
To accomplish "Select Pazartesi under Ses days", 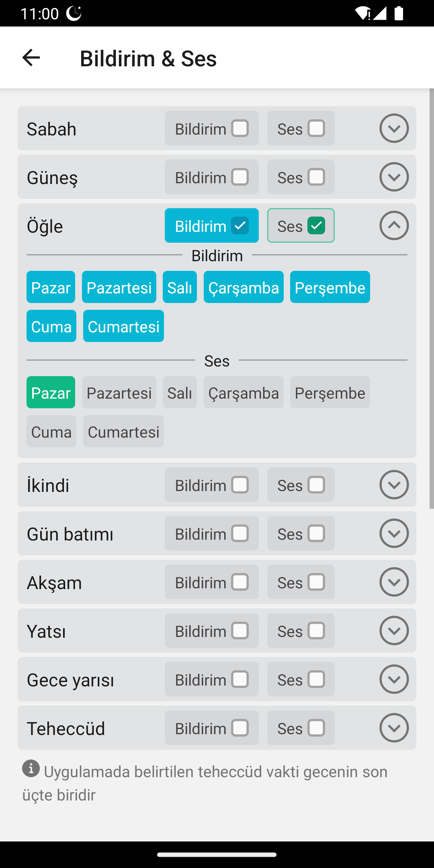I will [x=119, y=393].
